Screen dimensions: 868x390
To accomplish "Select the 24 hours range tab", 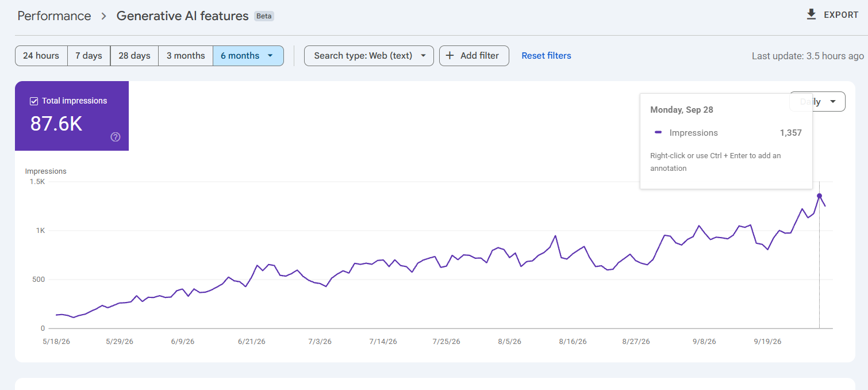I will [41, 56].
